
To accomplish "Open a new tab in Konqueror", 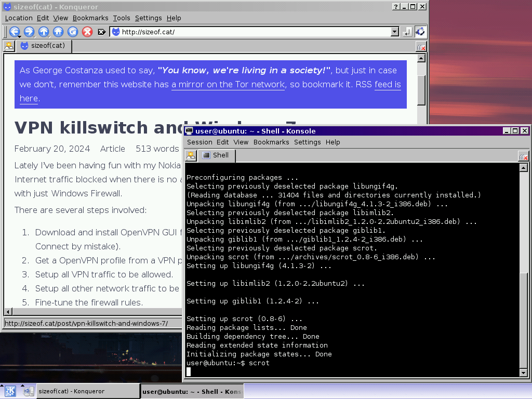I will tap(9, 46).
